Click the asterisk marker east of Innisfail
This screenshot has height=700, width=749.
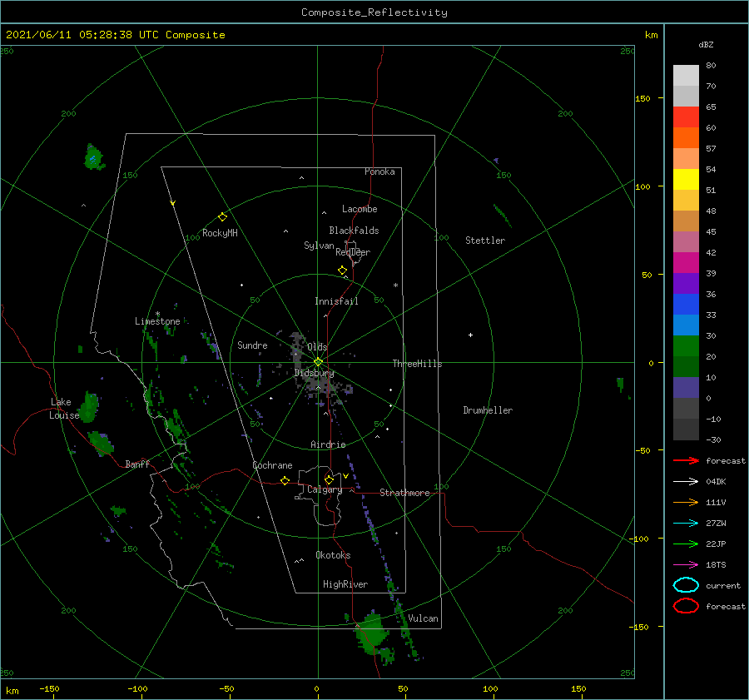tap(395, 285)
